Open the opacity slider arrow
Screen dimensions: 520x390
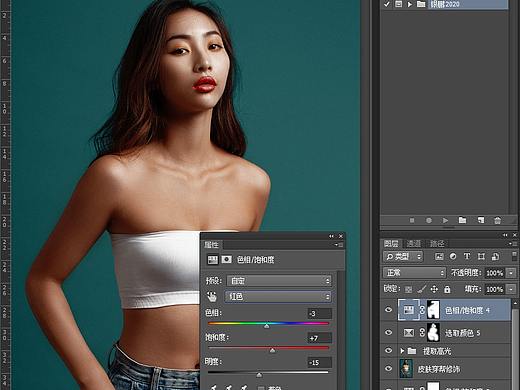click(511, 273)
